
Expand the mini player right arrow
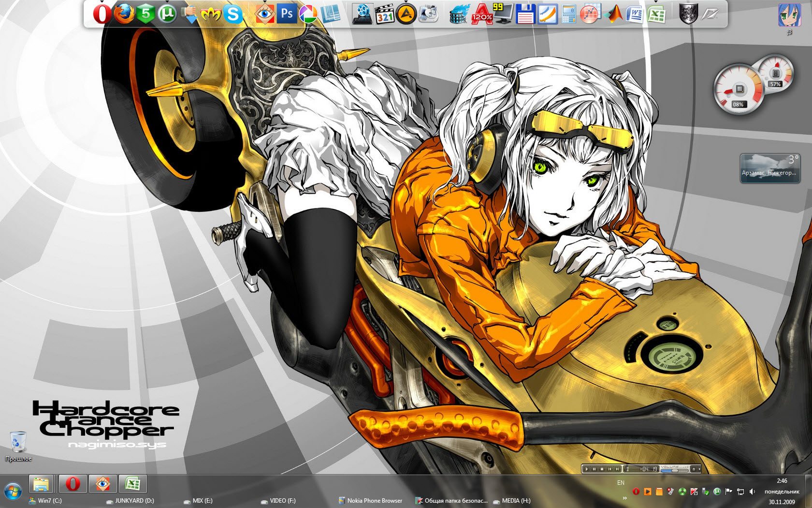point(699,469)
